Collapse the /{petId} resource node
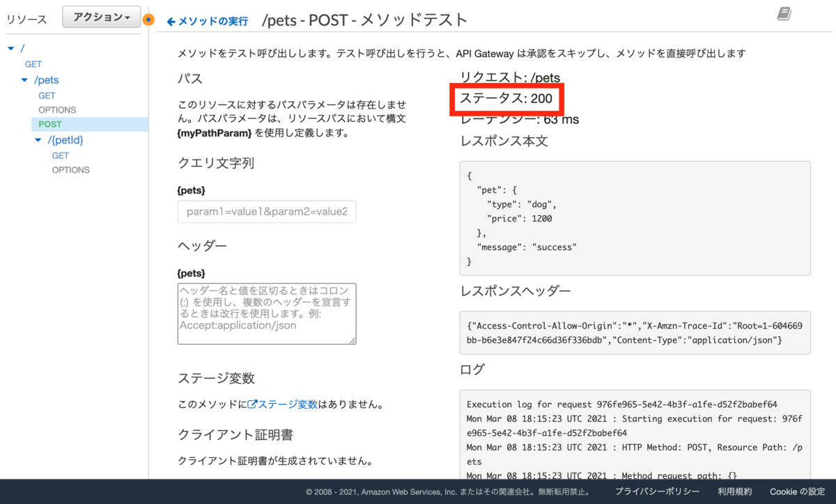This screenshot has width=836, height=504. pyautogui.click(x=38, y=140)
